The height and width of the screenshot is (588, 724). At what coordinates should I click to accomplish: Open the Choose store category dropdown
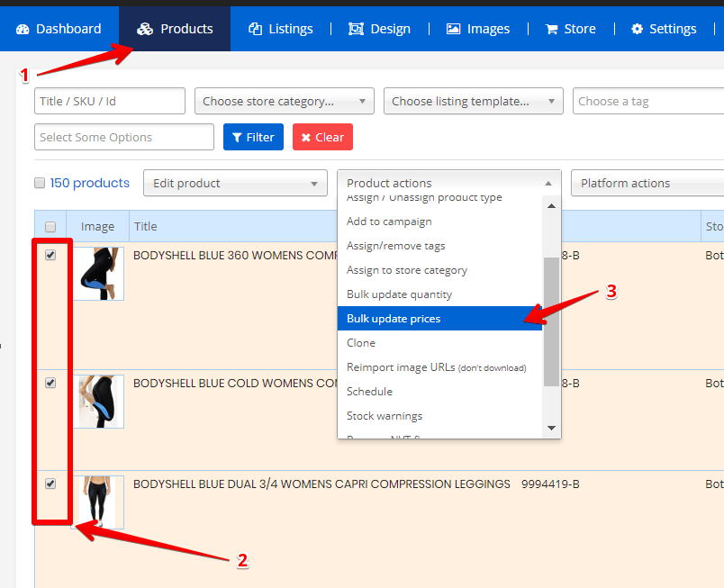[x=285, y=101]
